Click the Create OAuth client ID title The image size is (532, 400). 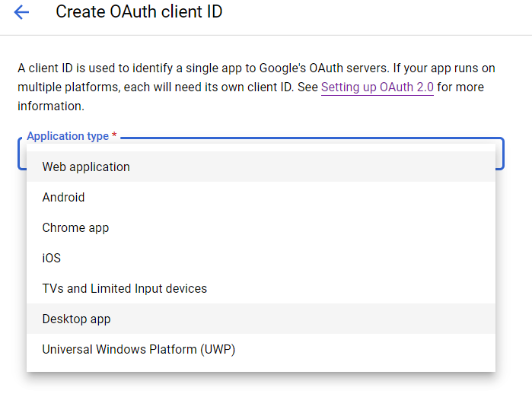(x=139, y=13)
